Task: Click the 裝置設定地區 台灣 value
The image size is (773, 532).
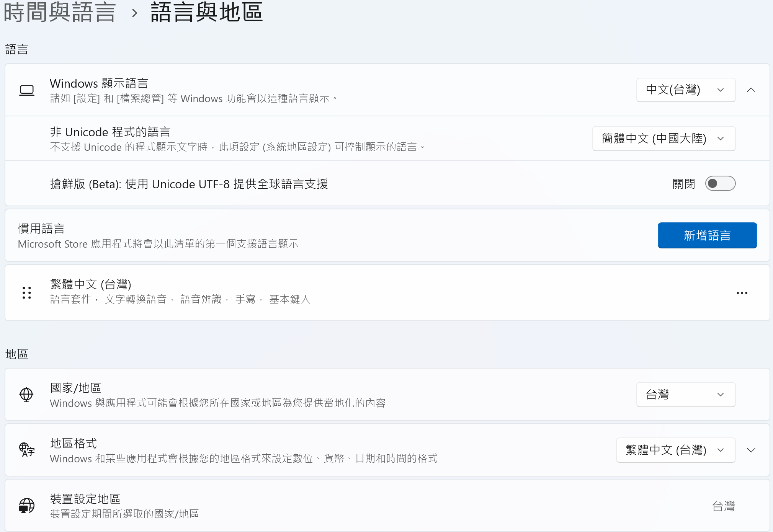Action: [x=723, y=506]
